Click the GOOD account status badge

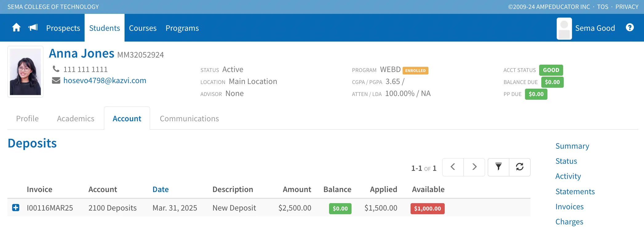coord(551,70)
